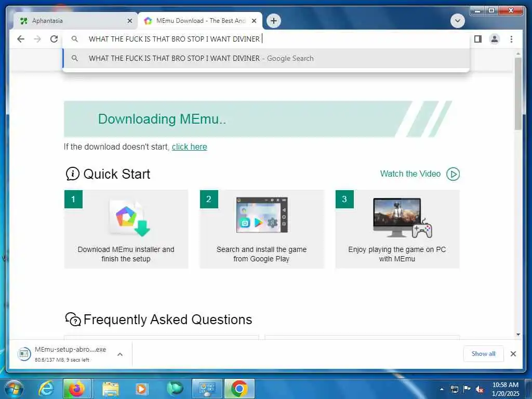This screenshot has width=532, height=399.
Task: Open the Chrome profile avatar menu
Action: (x=495, y=39)
